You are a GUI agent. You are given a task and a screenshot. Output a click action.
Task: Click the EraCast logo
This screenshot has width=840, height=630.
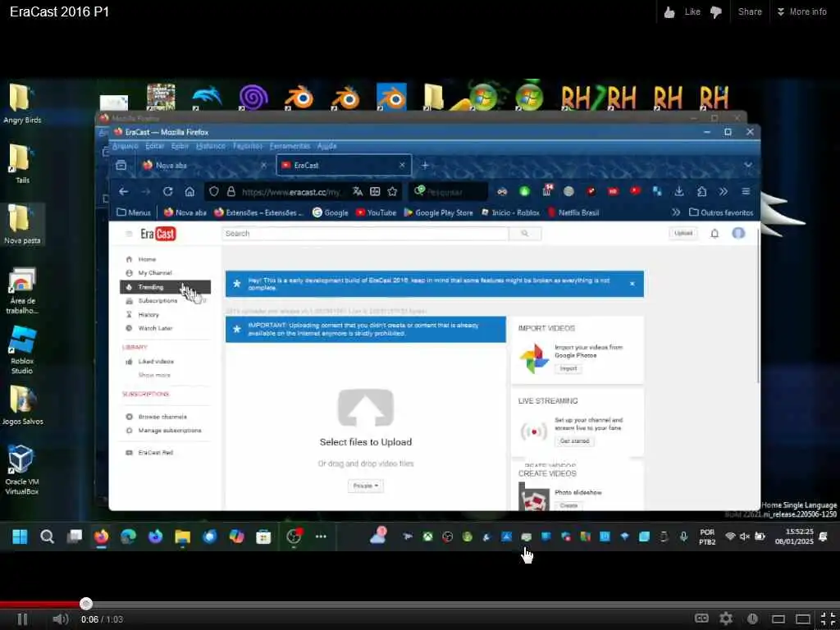tap(158, 234)
